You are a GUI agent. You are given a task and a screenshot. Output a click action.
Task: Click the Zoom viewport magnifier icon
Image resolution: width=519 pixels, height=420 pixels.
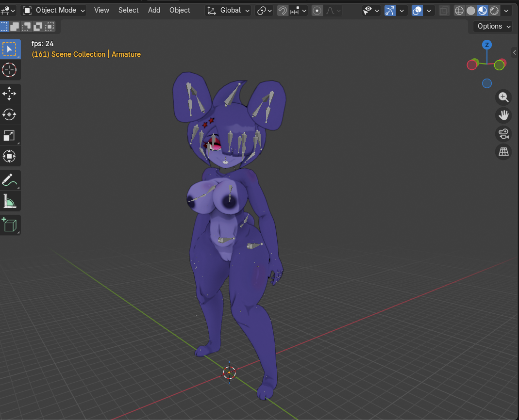503,97
